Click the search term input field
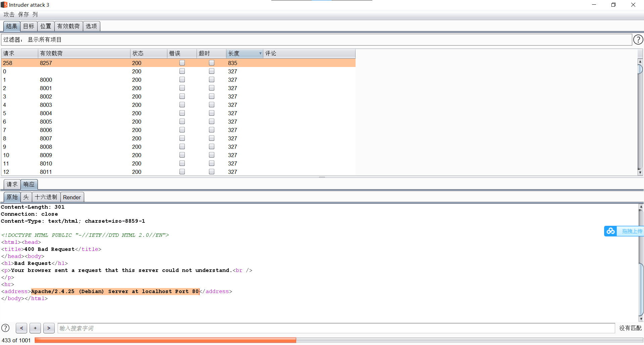Image resolution: width=644 pixels, height=345 pixels. [x=335, y=328]
